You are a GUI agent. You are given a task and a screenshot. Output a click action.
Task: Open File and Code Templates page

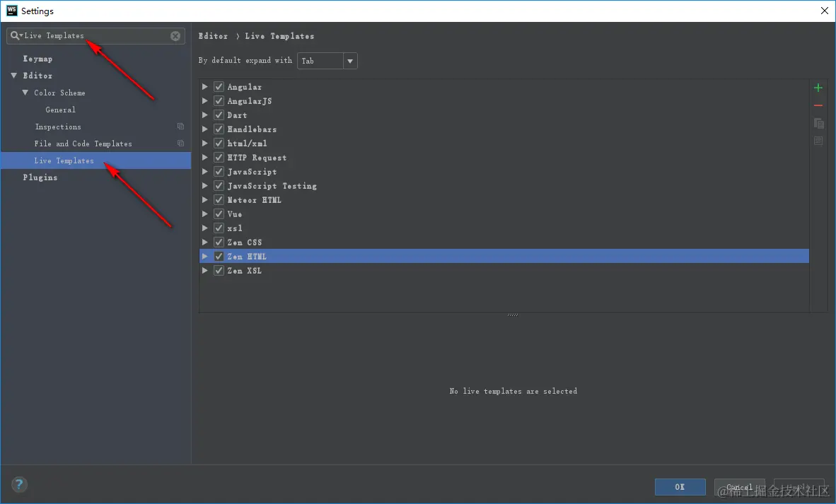pos(83,143)
